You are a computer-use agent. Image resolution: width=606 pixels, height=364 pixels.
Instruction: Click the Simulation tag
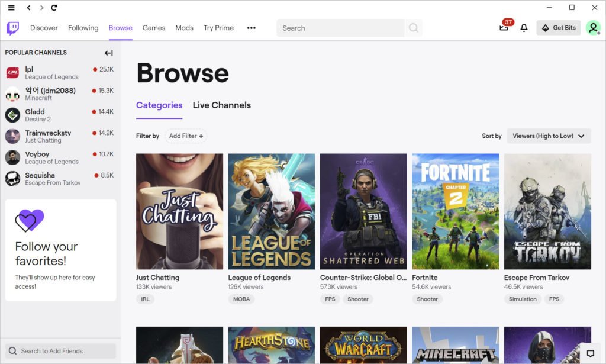[523, 299]
